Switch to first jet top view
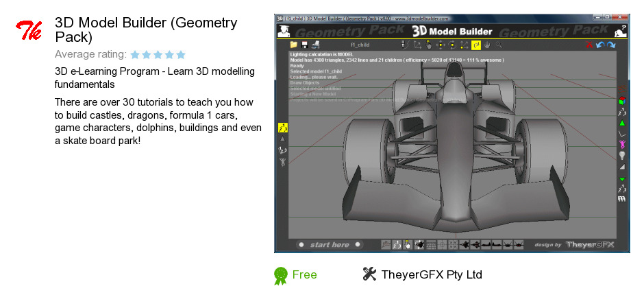 coord(464,245)
